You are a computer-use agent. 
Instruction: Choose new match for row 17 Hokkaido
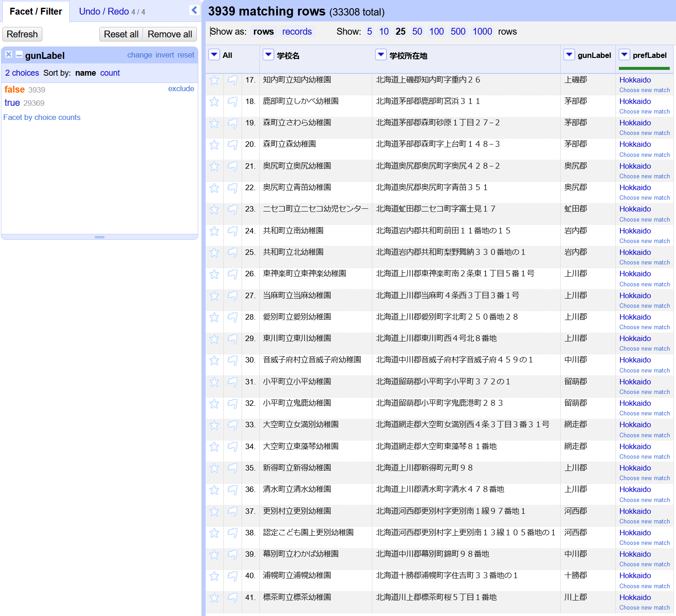point(645,90)
